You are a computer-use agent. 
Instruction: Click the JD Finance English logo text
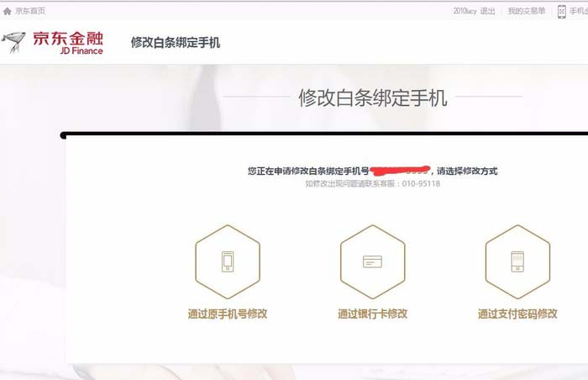point(81,50)
